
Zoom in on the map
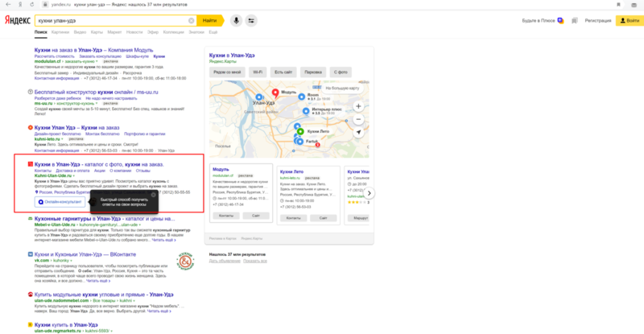pos(357,105)
